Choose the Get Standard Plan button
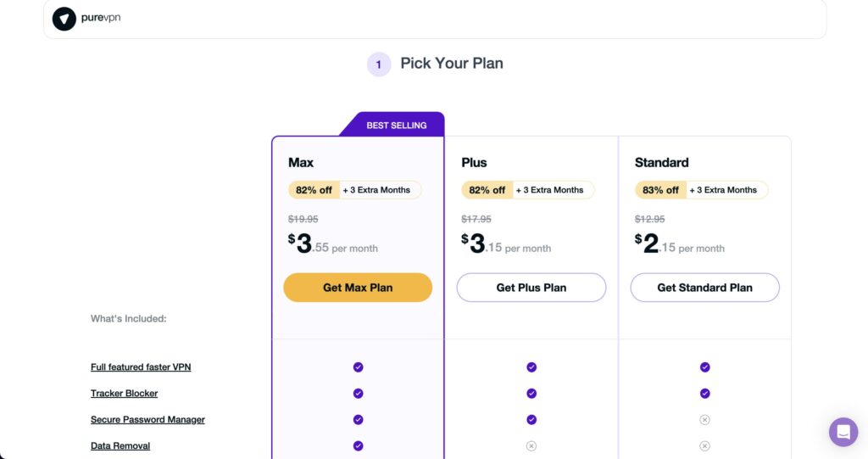 pyautogui.click(x=704, y=287)
